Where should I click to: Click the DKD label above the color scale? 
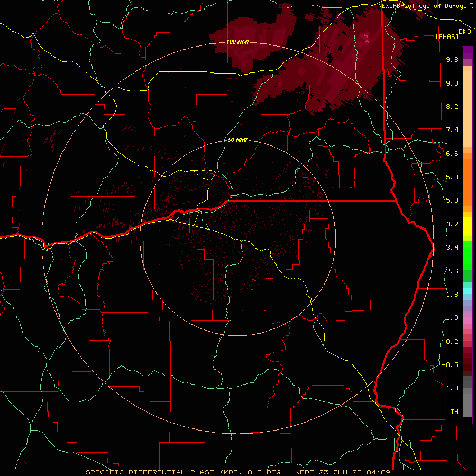(x=465, y=32)
